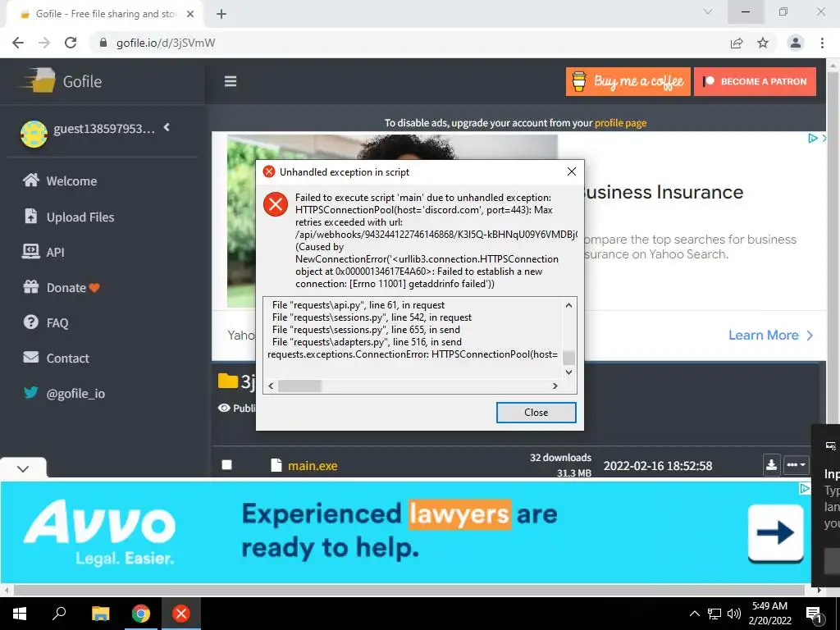The image size is (840, 630).
Task: Click the up arrow in the traceback scrollbar
Action: pos(569,305)
